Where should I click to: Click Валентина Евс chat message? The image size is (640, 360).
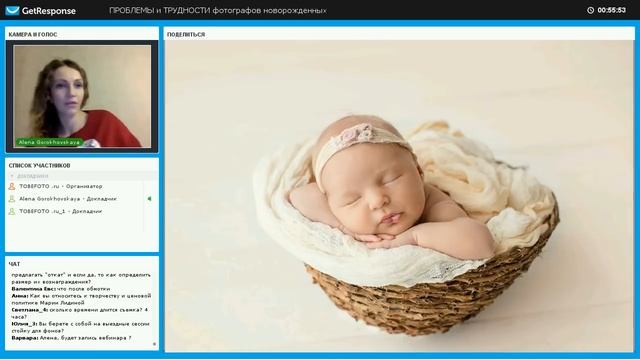61,289
